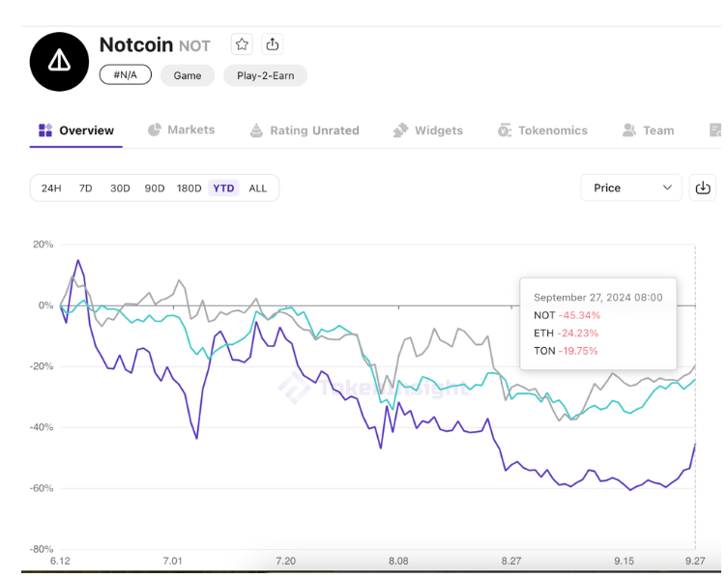This screenshot has height=578, width=728.
Task: Open the Tokenomics tab
Action: coord(542,130)
